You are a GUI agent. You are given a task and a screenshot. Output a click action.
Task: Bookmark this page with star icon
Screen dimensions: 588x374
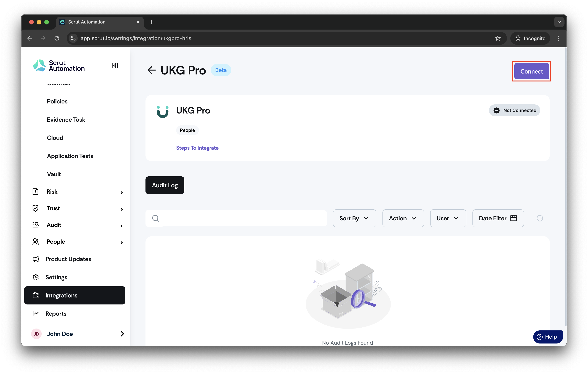pos(498,38)
